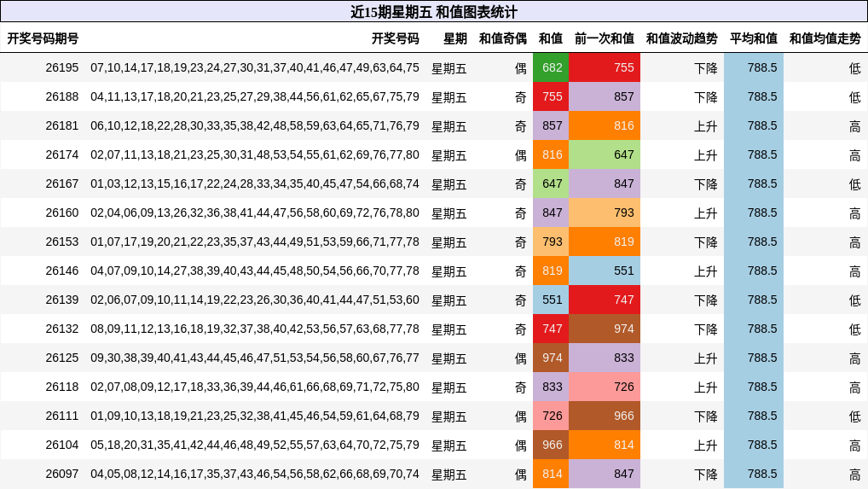Click the 开奖号码 column header
The width and height of the screenshot is (868, 489).
tap(396, 38)
